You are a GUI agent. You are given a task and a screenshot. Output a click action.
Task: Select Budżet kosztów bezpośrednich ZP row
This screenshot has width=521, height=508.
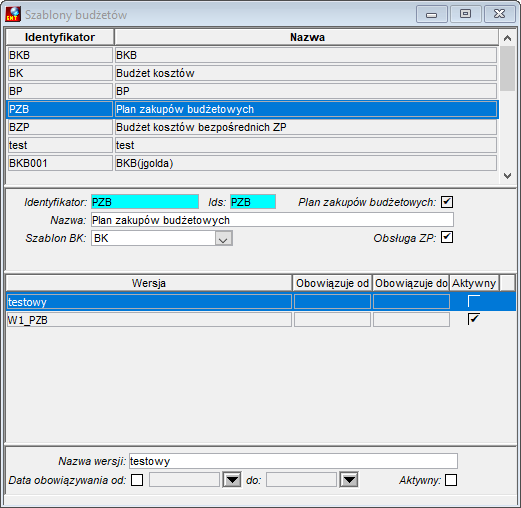pyautogui.click(x=306, y=127)
